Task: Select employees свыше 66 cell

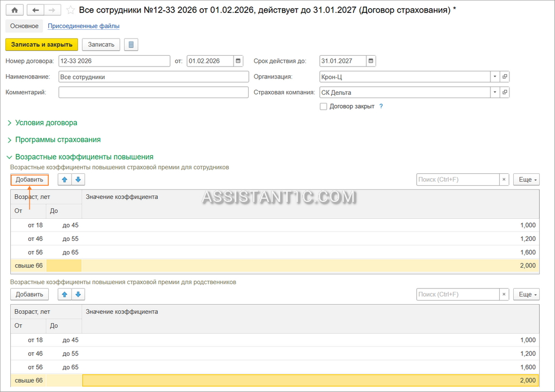Action: click(x=29, y=265)
